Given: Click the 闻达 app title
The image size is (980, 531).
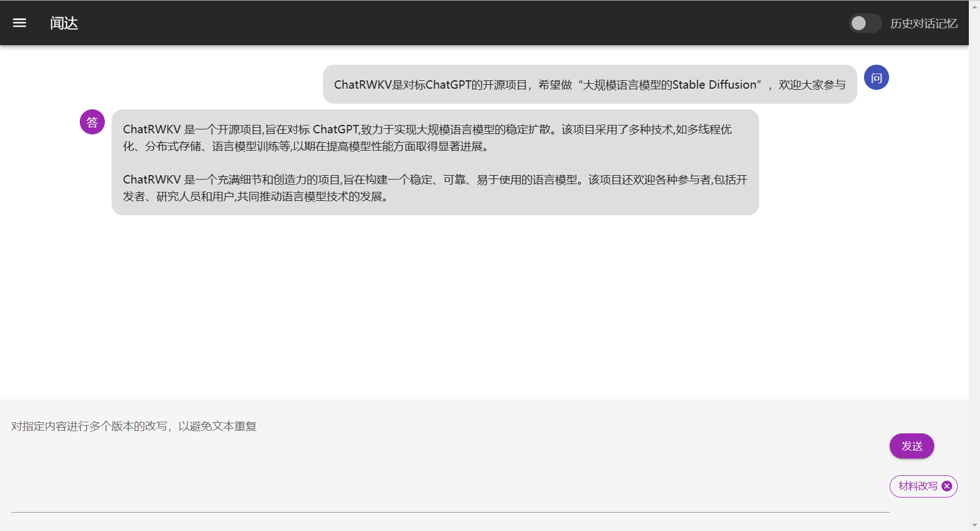Looking at the screenshot, I should 64,23.
